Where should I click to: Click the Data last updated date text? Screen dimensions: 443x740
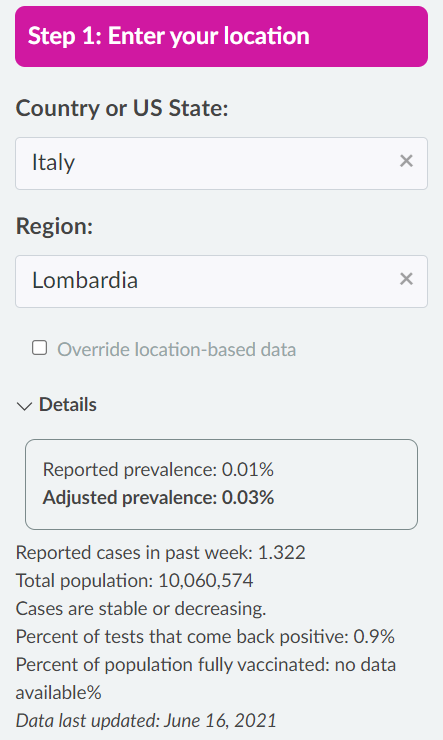click(x=146, y=721)
